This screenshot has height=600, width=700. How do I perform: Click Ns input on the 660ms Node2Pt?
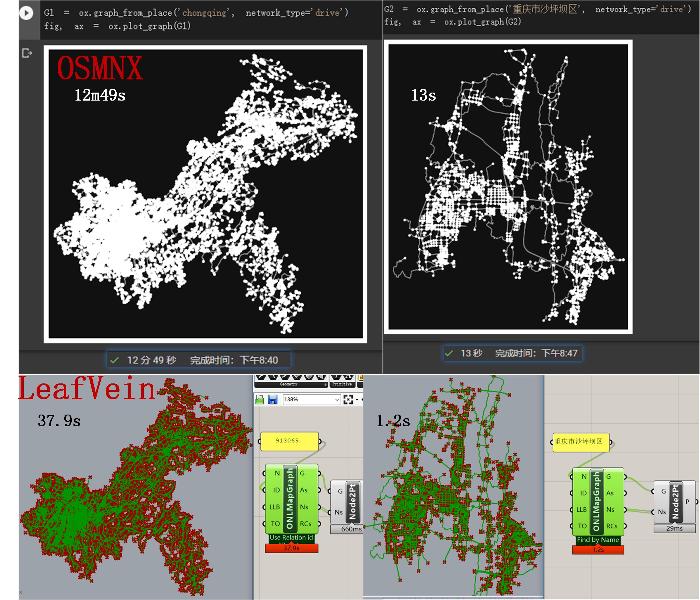(x=339, y=512)
